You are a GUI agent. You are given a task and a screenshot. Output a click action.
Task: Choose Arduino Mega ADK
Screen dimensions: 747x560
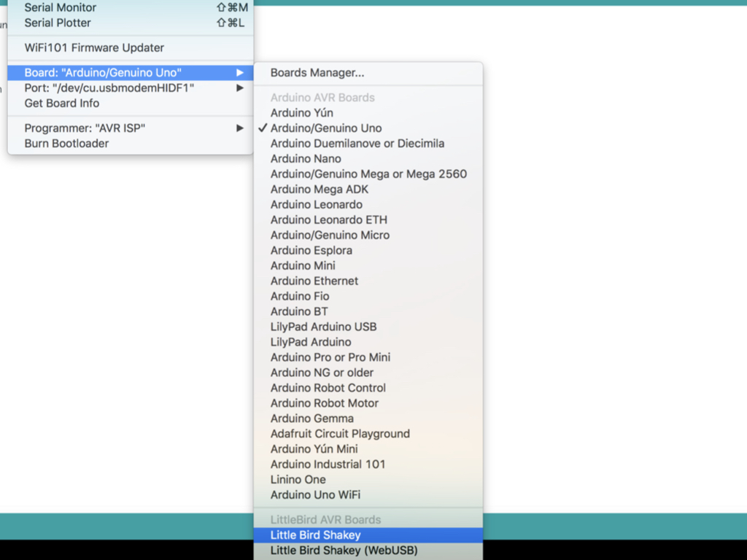coord(368,189)
